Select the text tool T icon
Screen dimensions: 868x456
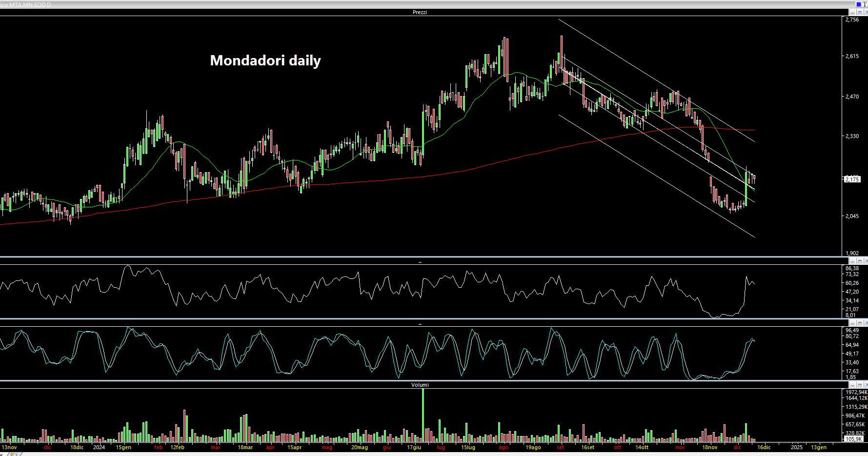coord(865,4)
